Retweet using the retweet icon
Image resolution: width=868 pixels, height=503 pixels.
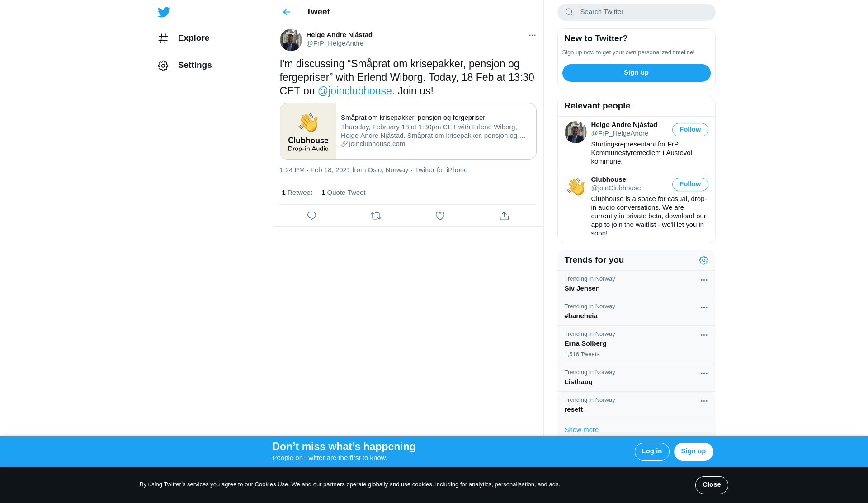tap(376, 216)
